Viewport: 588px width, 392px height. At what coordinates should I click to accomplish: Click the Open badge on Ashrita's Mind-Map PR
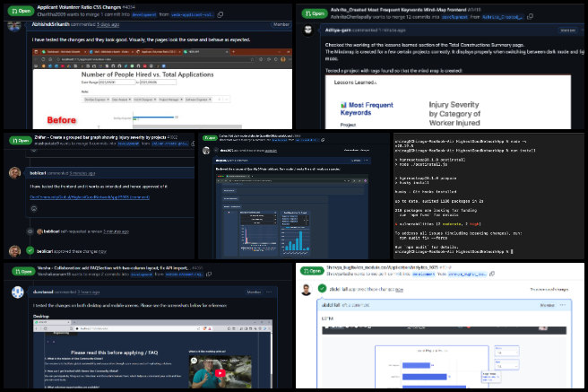(x=314, y=14)
